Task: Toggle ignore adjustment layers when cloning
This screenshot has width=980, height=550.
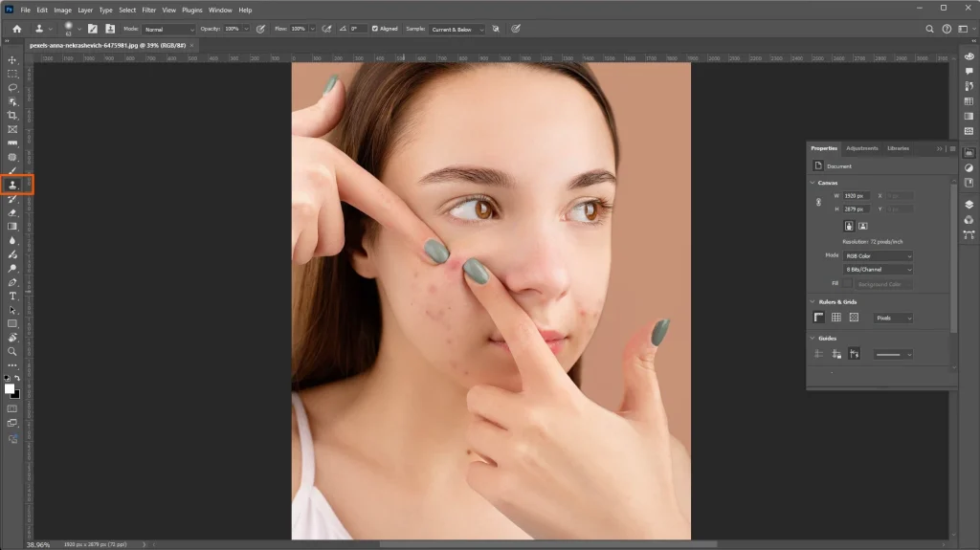Action: (496, 29)
